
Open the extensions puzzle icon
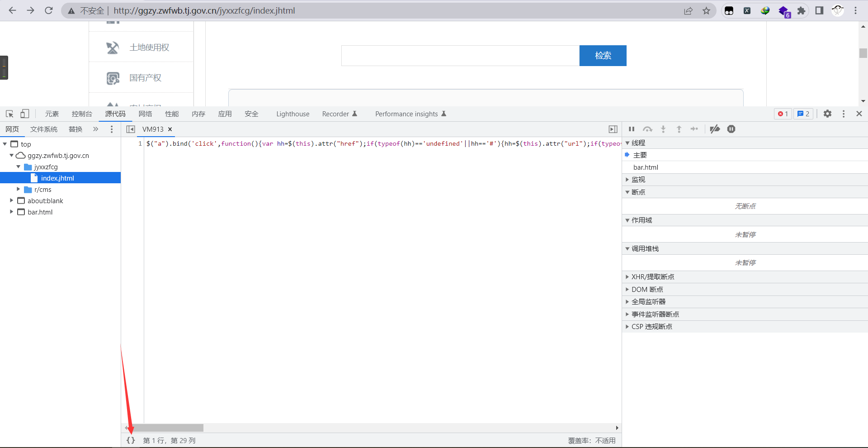coord(801,11)
